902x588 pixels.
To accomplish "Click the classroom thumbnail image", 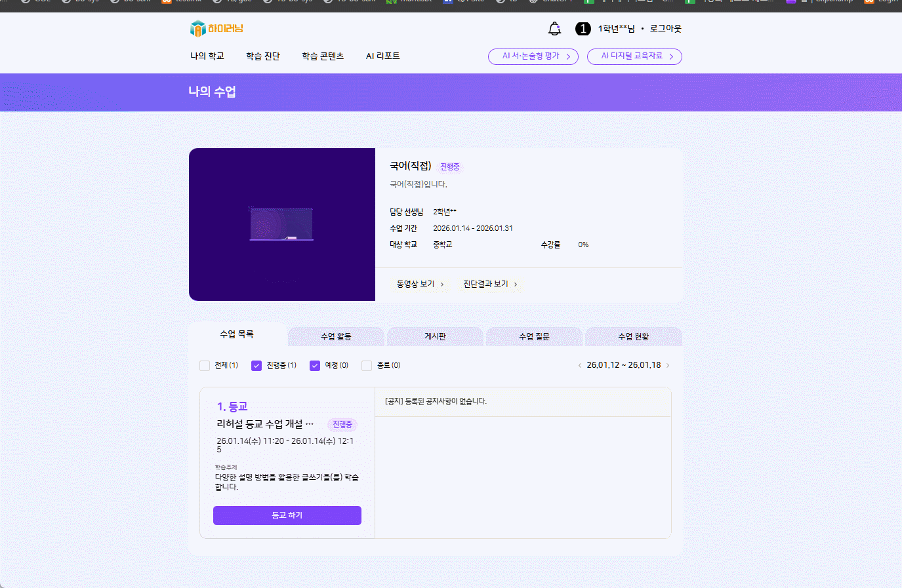I will click(x=281, y=224).
